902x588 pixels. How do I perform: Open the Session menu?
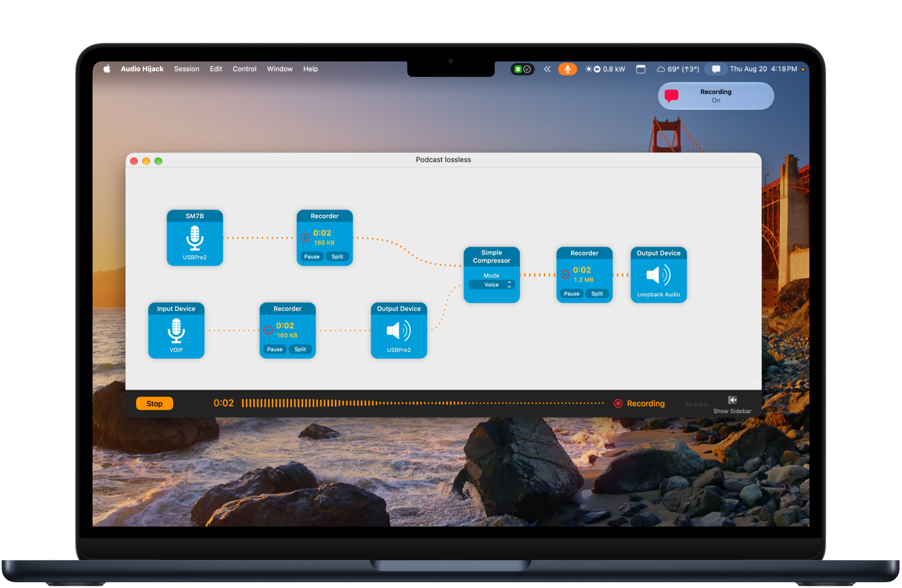click(x=186, y=69)
